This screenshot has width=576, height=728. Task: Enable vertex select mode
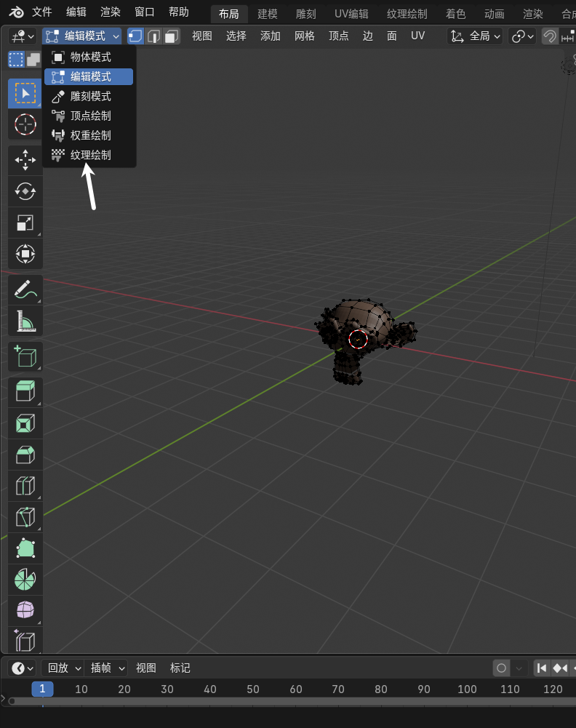pyautogui.click(x=136, y=36)
